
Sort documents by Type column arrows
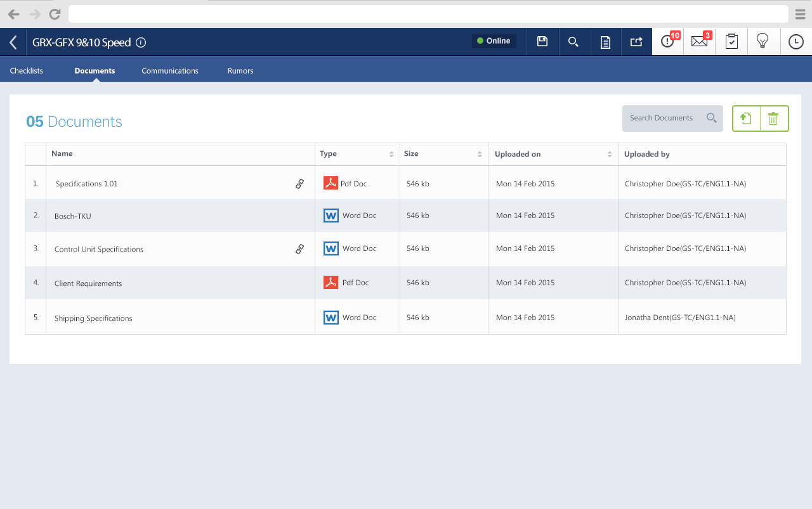coord(391,154)
